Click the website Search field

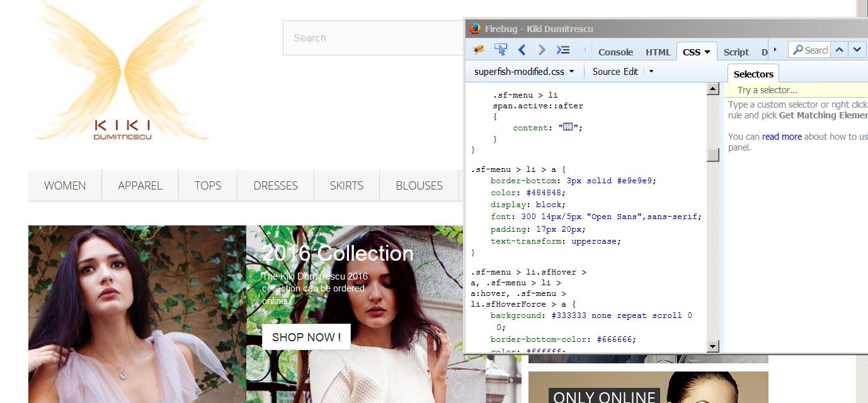(374, 38)
